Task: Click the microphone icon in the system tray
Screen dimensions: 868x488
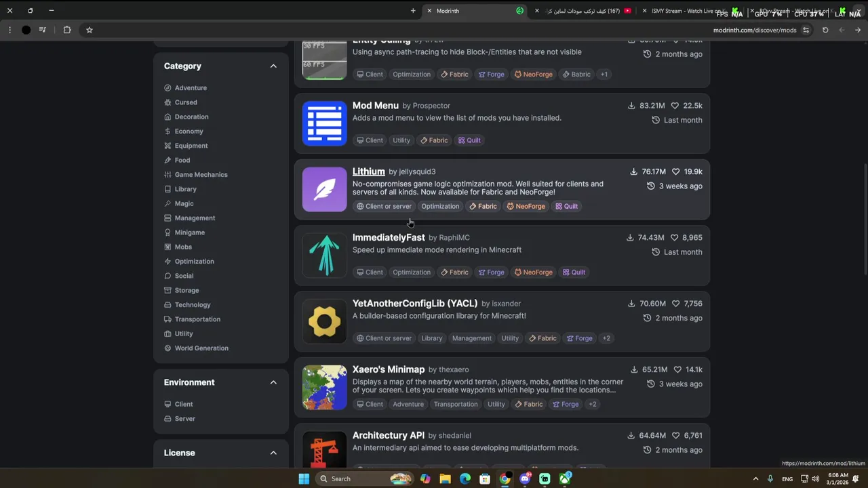Action: point(770,479)
